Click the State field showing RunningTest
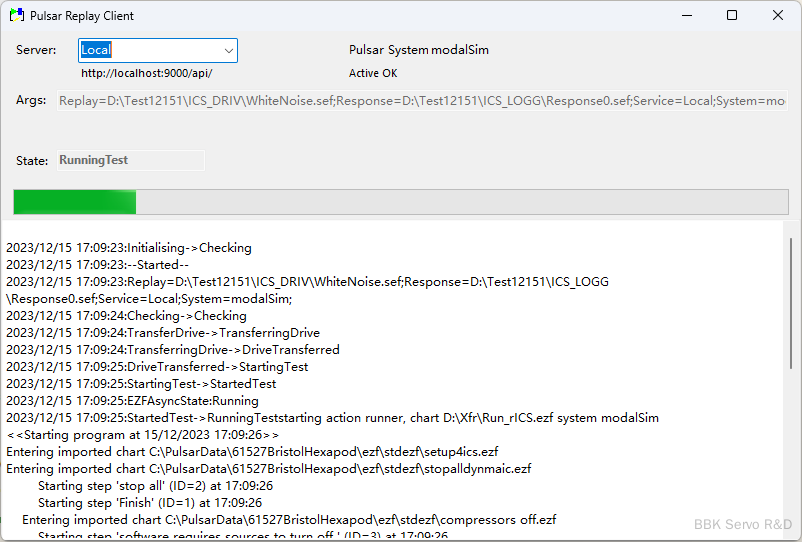Screen dimensions: 802x542 pyautogui.click(x=130, y=160)
